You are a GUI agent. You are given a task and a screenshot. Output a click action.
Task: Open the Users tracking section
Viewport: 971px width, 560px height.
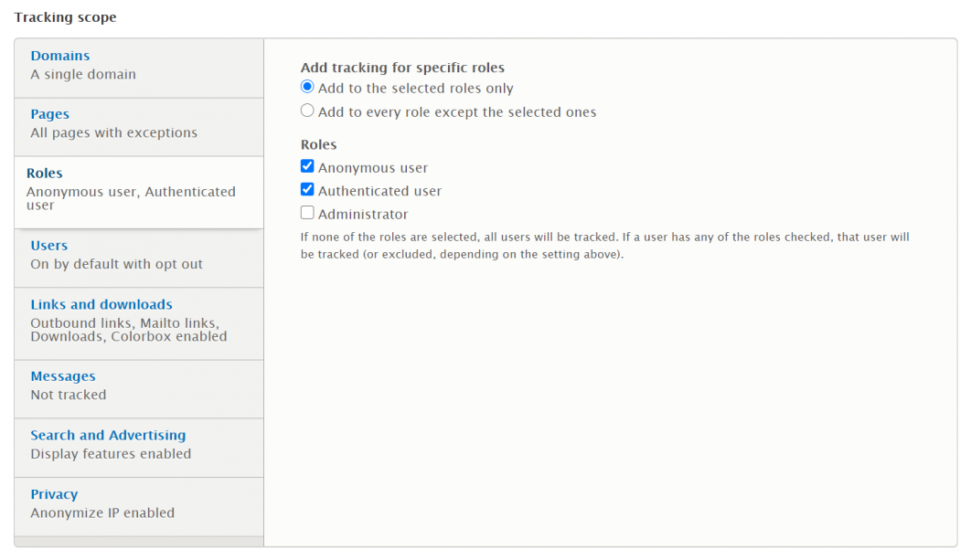coord(48,245)
